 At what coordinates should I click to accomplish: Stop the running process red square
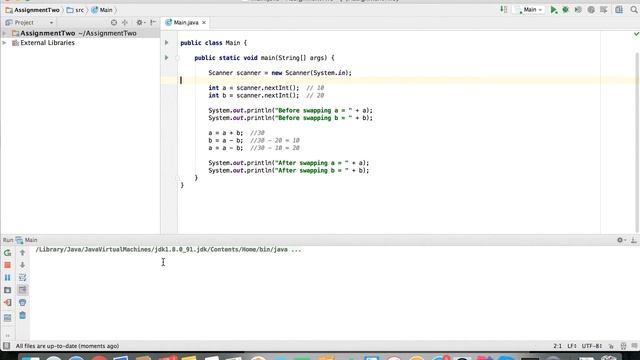click(7, 265)
